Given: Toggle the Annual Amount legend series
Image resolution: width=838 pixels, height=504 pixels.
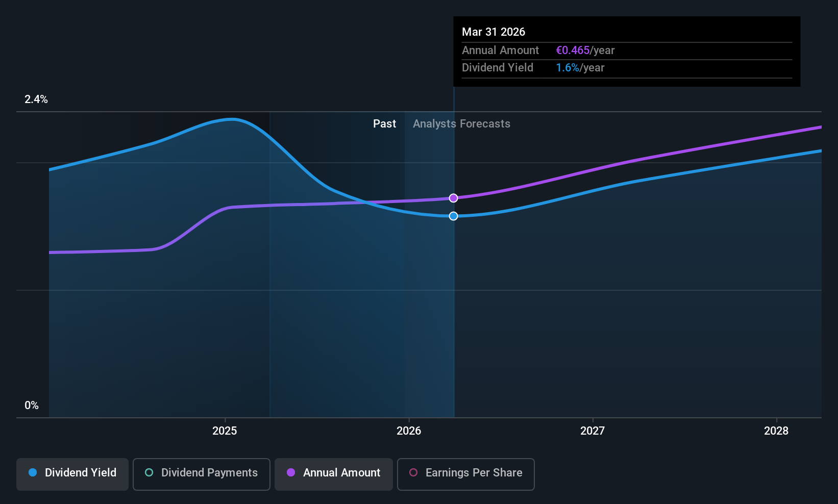Looking at the screenshot, I should click(x=334, y=474).
